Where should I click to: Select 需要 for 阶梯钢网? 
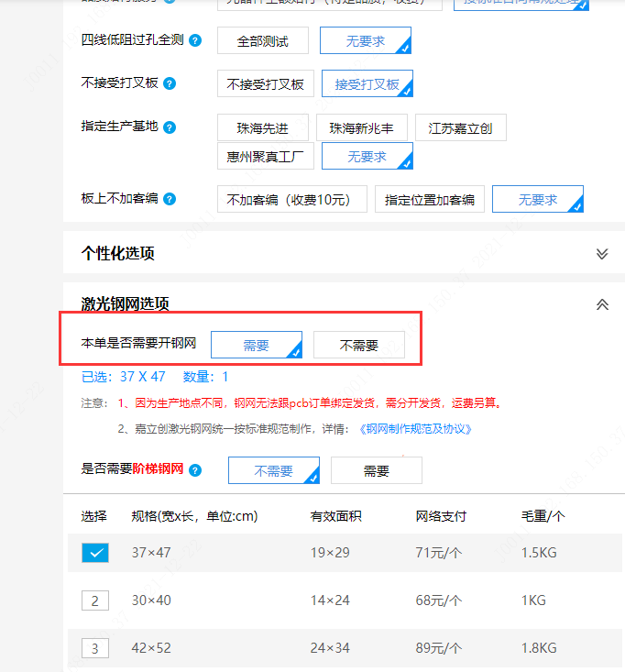click(x=376, y=471)
